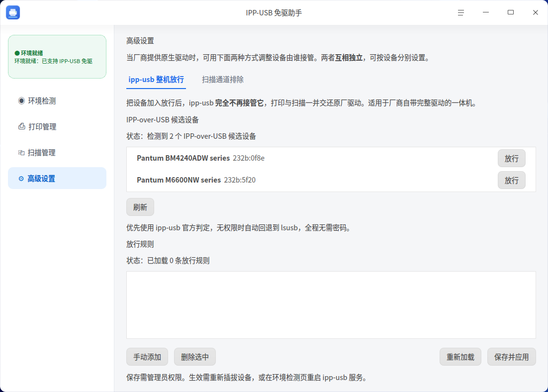Open 环境检测 page in sidebar
The height and width of the screenshot is (392, 548).
57,100
